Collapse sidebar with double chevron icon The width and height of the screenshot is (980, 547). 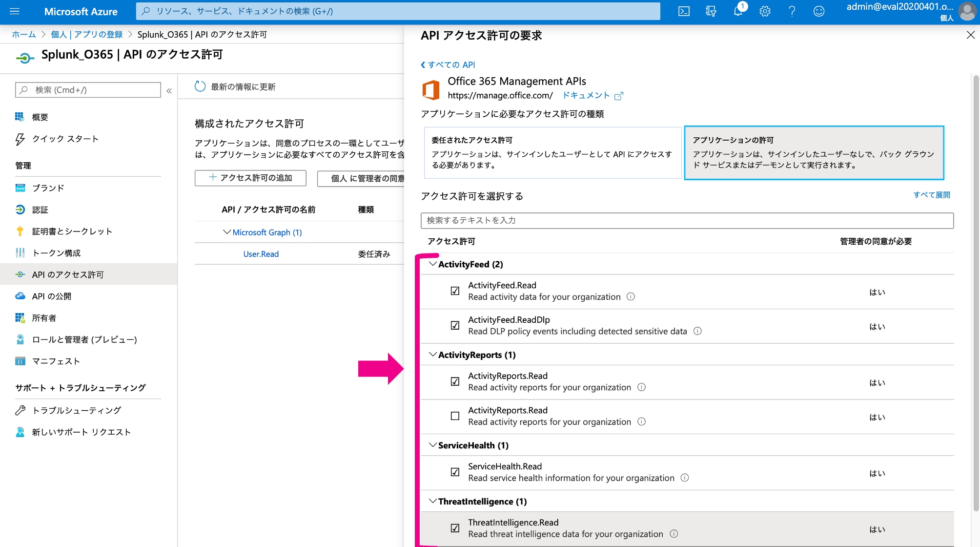(169, 90)
